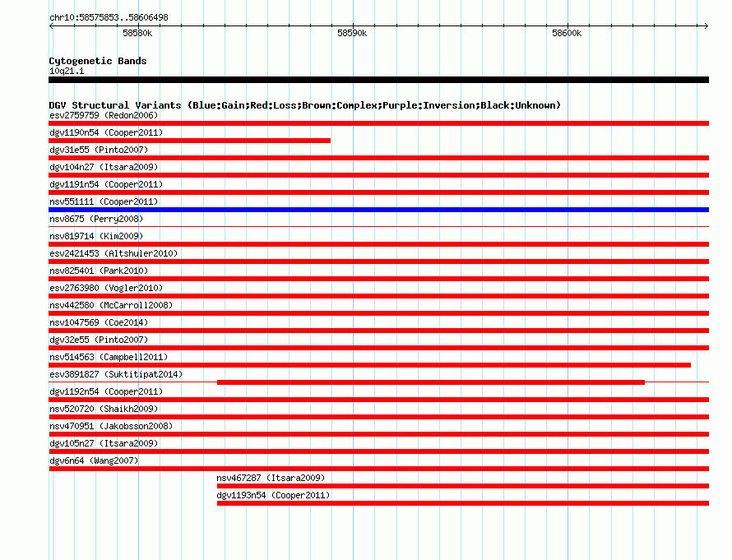Click the nsv1047569 (Coe2014) label

(99, 322)
